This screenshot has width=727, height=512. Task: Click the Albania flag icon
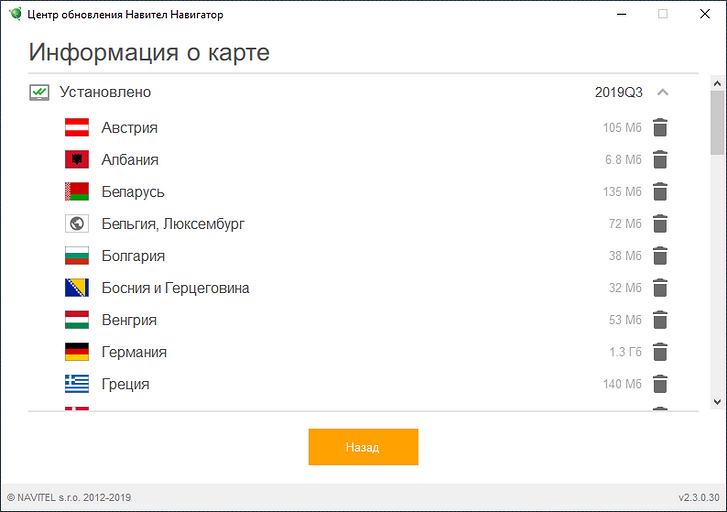click(x=77, y=160)
